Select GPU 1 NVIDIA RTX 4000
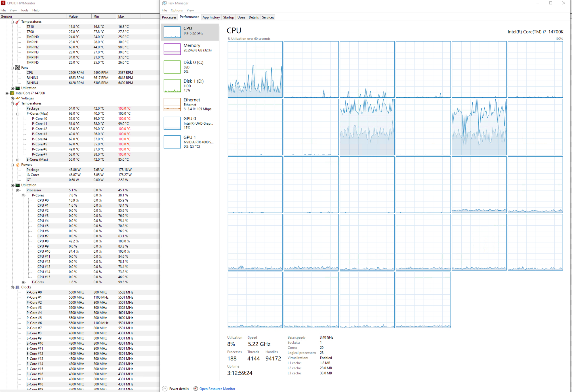Image resolution: width=572 pixels, height=392 pixels. [x=190, y=142]
